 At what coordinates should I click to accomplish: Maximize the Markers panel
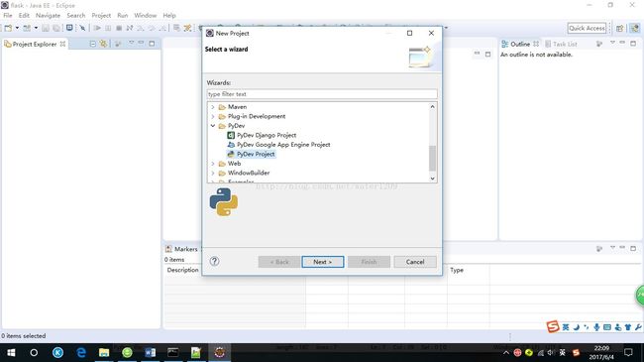(633, 248)
